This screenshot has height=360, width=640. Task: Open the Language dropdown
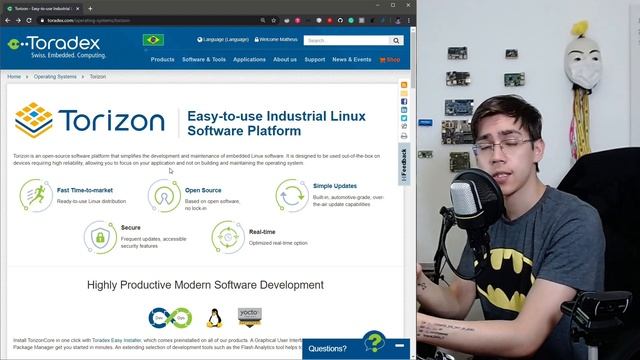point(223,40)
